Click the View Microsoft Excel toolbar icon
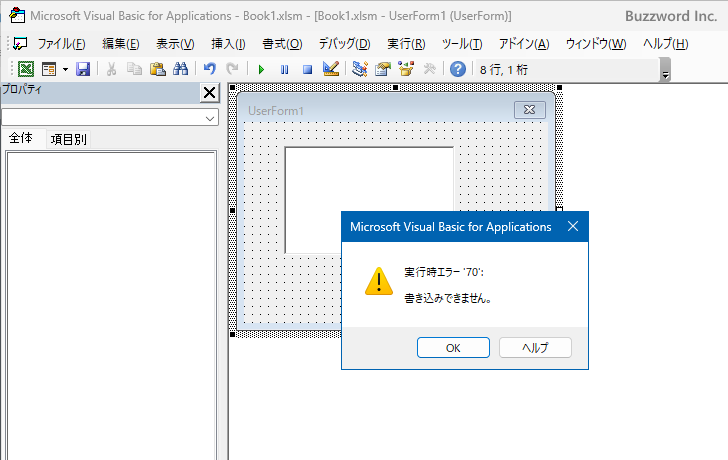Viewport: 728px width, 460px height. click(x=26, y=70)
